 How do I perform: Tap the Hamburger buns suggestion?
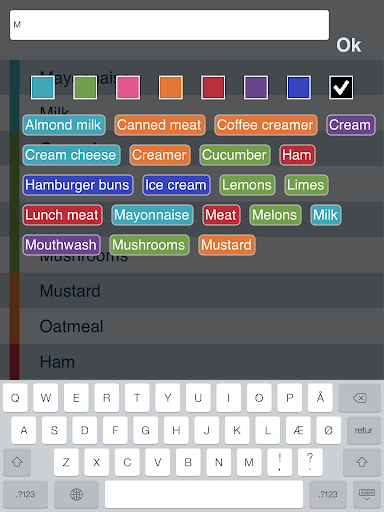tap(78, 185)
